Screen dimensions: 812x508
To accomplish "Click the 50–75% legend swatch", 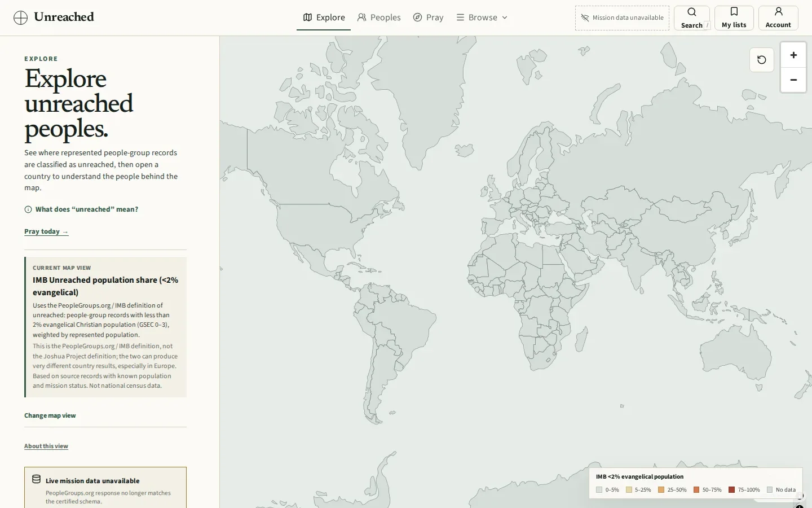I will [696, 490].
